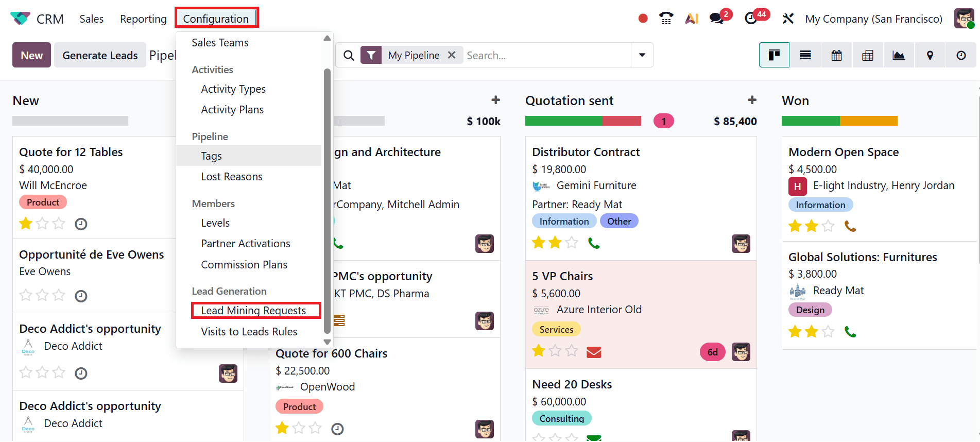Image resolution: width=980 pixels, height=442 pixels.
Task: Switch to the List view
Action: pyautogui.click(x=805, y=55)
